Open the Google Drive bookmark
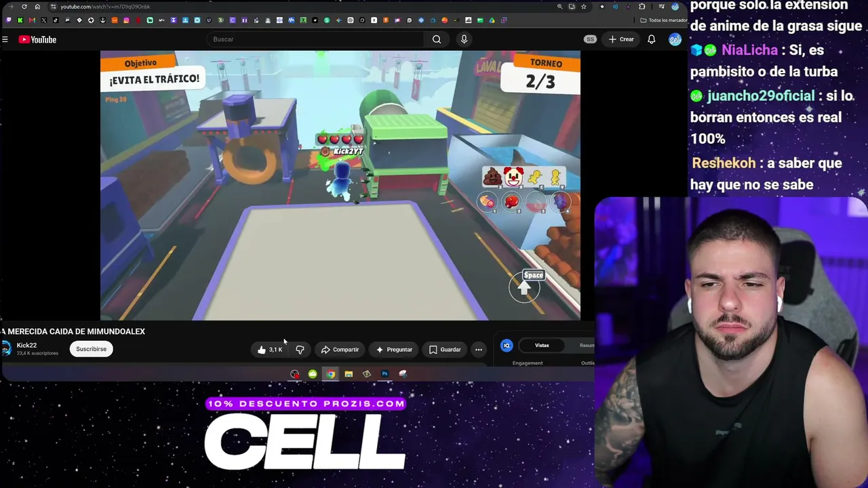The height and width of the screenshot is (488, 868). pos(492,20)
